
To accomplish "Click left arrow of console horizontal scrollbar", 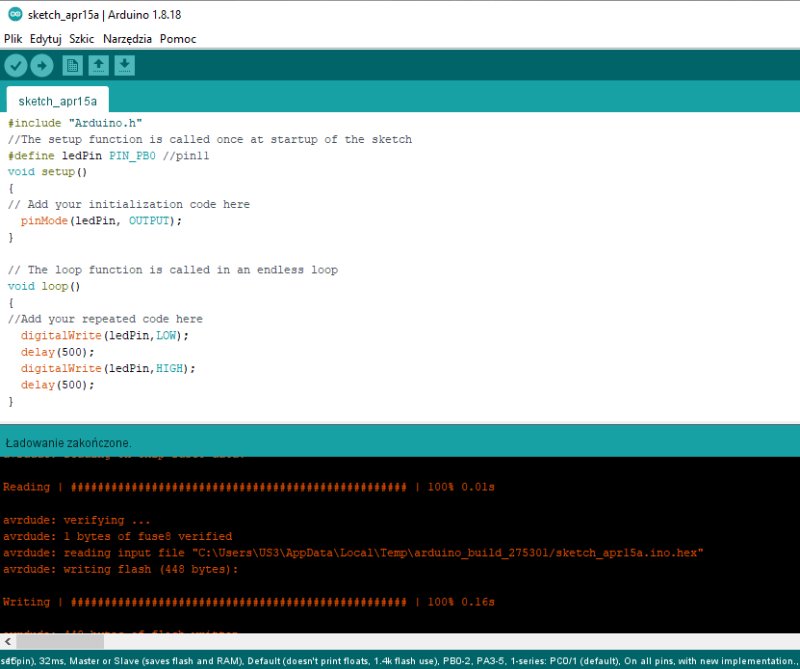I will [8, 641].
